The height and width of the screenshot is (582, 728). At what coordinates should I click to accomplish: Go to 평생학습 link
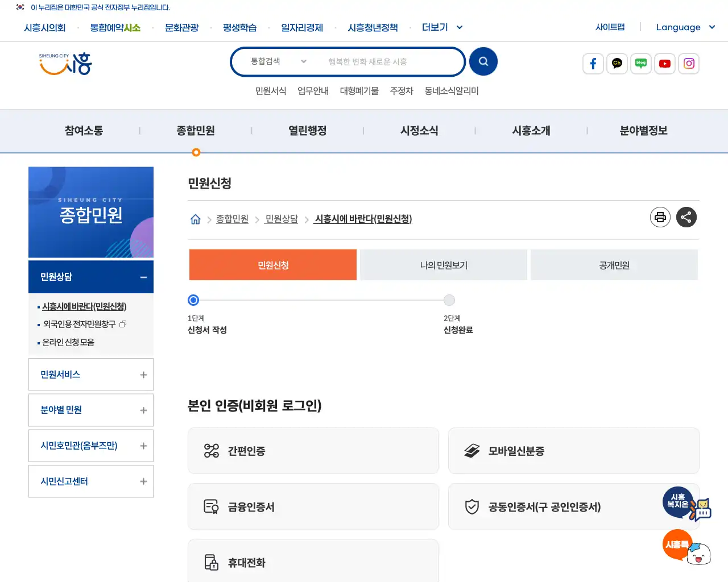pos(239,28)
